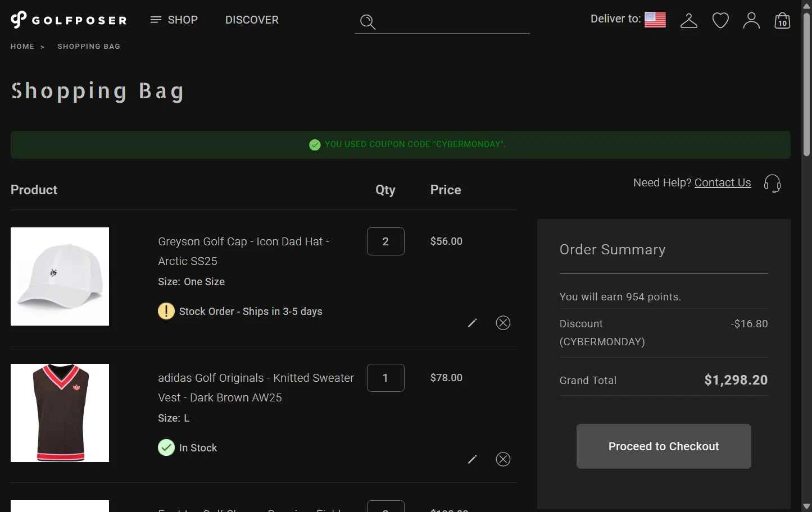
Task: Open adidas Knitted Sweater Vest product title
Action: (x=256, y=387)
